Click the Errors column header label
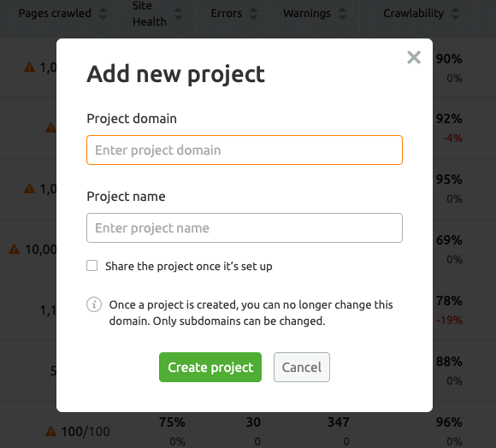The image size is (496, 448). (226, 14)
